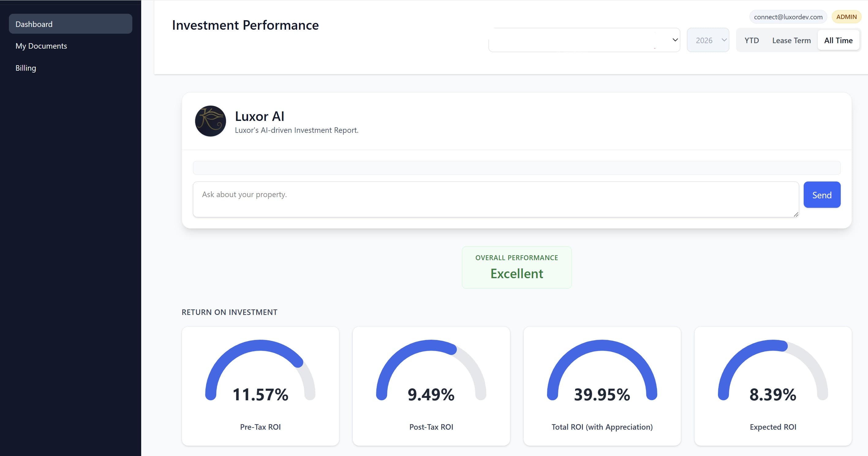Expand the 2026 year dropdown
The width and height of the screenshot is (868, 456).
(708, 40)
